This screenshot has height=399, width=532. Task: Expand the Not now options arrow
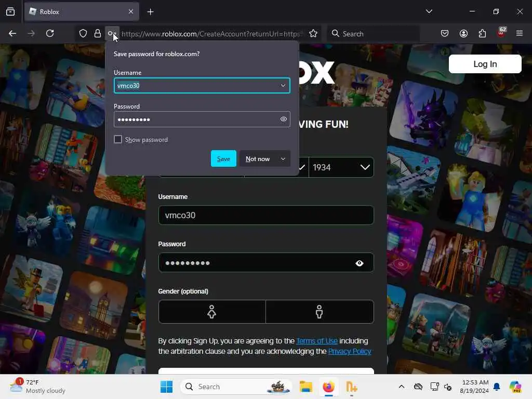point(283,159)
